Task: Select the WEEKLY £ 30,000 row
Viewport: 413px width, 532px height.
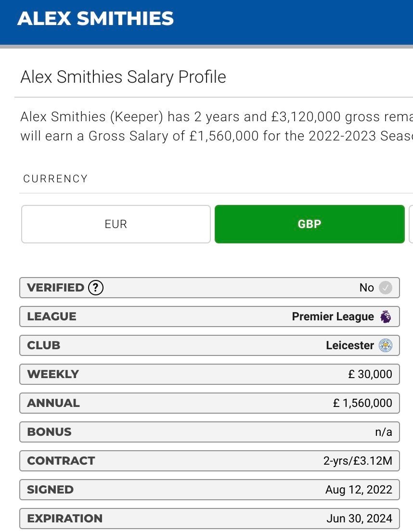Action: tap(209, 374)
